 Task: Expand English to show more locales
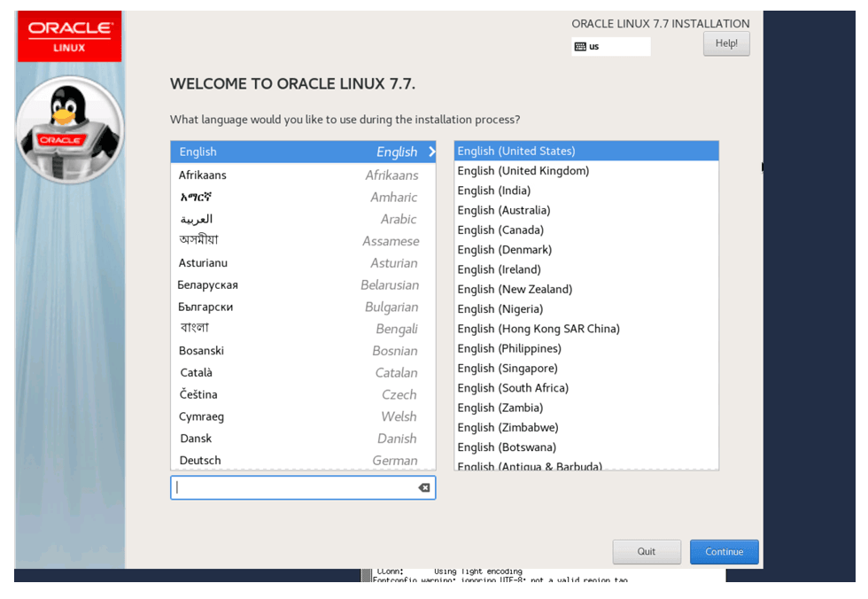coord(431,152)
